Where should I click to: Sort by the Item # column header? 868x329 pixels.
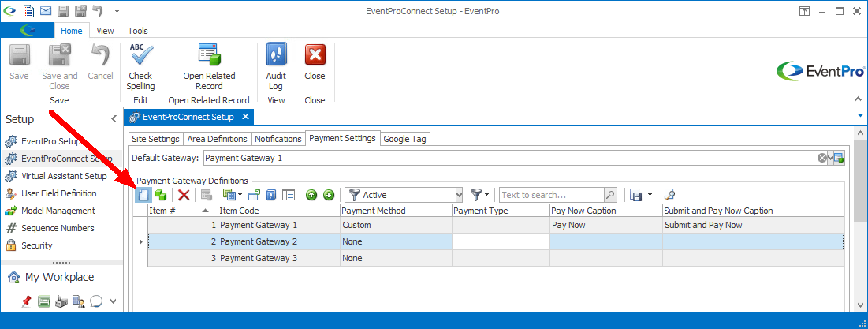[183, 211]
